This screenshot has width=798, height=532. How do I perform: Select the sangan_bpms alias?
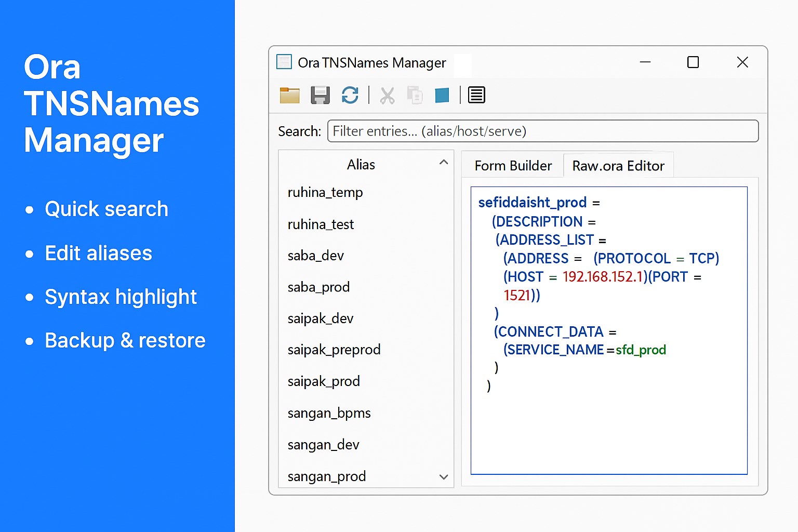(x=329, y=413)
